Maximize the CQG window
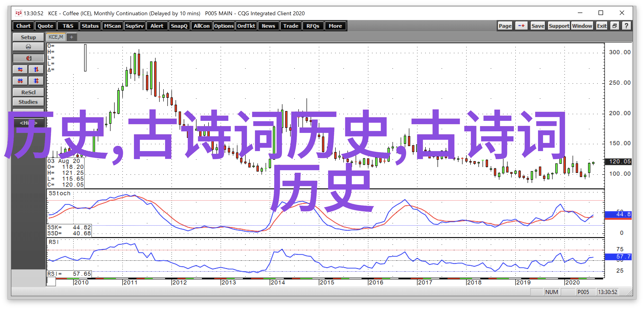 tap(601, 13)
